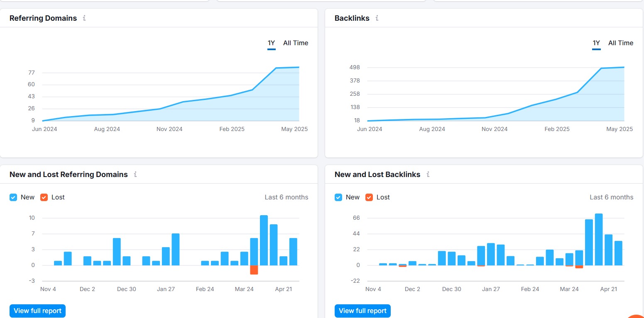Click the Jun 2024 start point of Referring Domains line
Viewport: 644px width, 318px height.
(43, 121)
